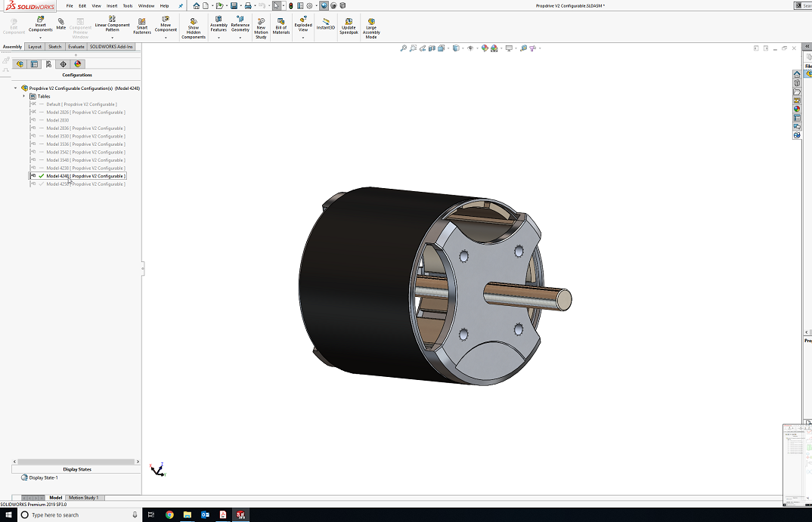Open the Exploded View dropdown arrow
812x522 pixels.
(303, 37)
